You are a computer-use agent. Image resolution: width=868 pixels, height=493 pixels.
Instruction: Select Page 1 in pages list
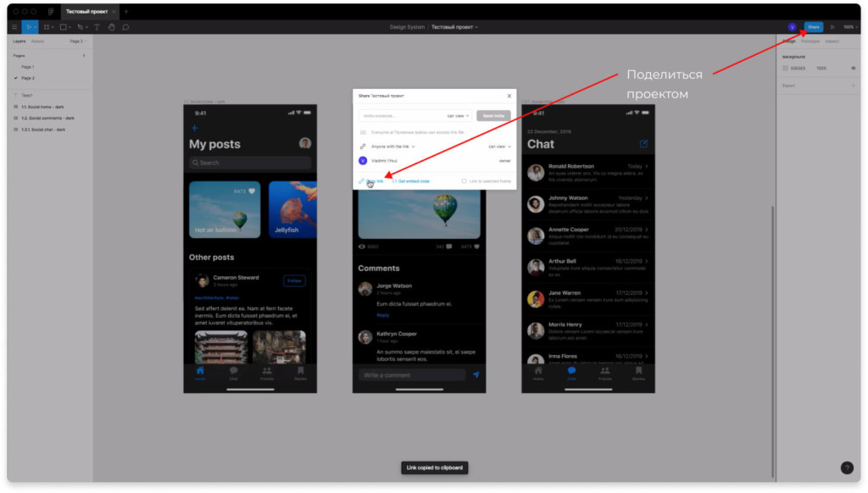pyautogui.click(x=28, y=66)
